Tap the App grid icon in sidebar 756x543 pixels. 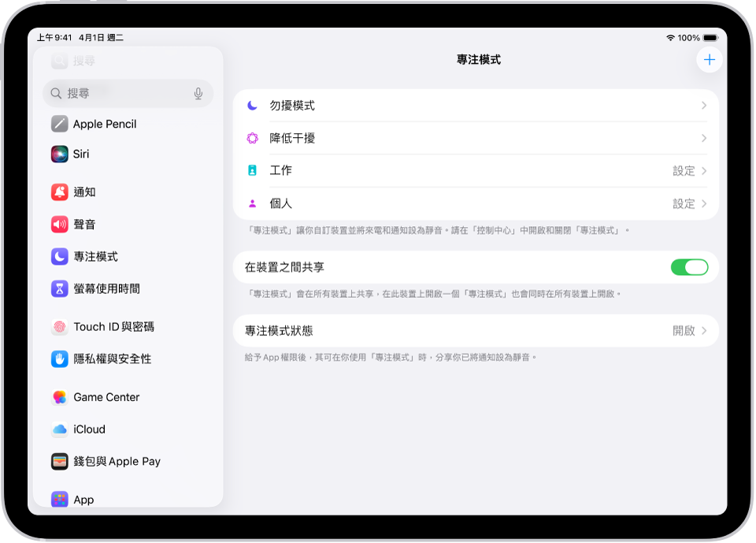(59, 500)
